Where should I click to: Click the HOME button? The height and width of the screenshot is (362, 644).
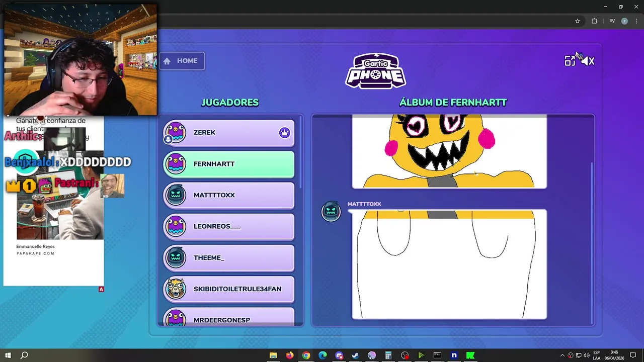click(182, 61)
